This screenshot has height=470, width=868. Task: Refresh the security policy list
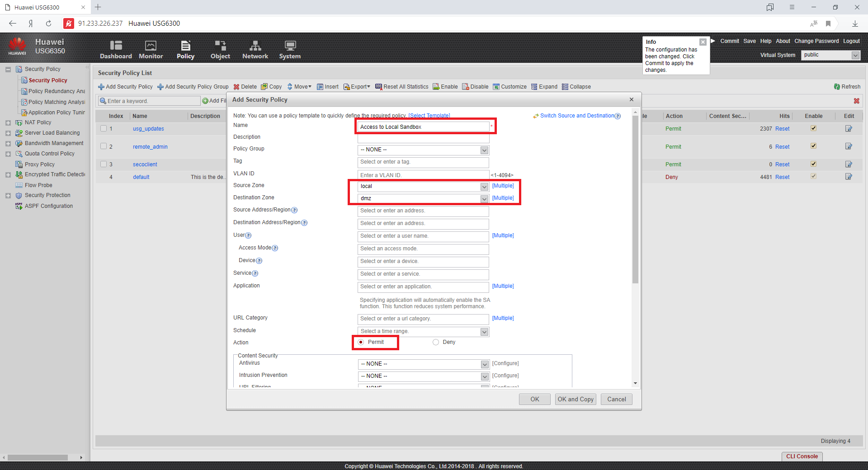tap(847, 87)
